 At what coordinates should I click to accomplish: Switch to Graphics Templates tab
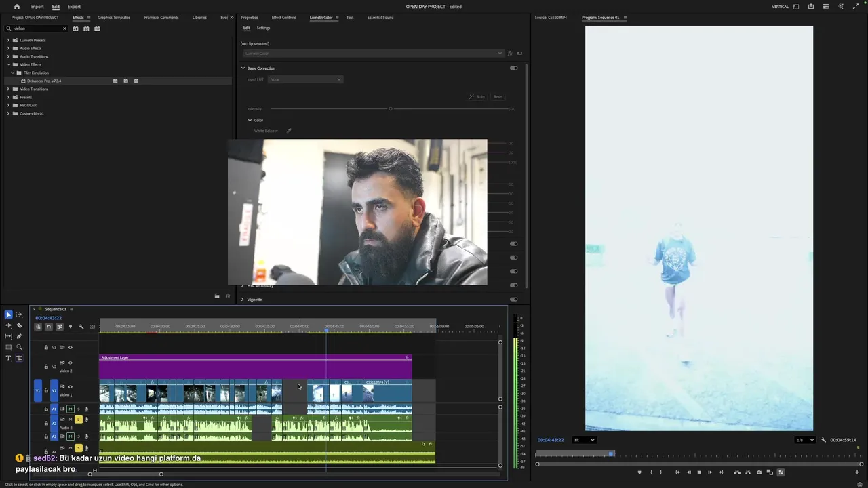tap(114, 17)
